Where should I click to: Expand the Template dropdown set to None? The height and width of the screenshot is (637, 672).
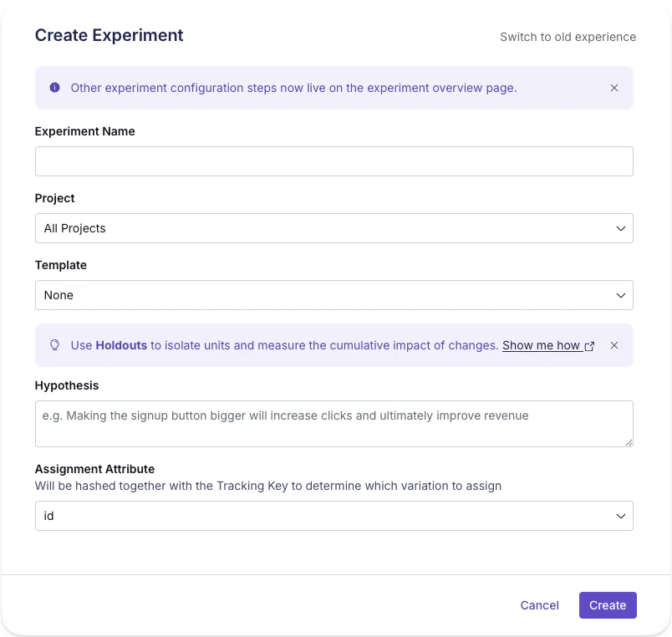click(333, 295)
